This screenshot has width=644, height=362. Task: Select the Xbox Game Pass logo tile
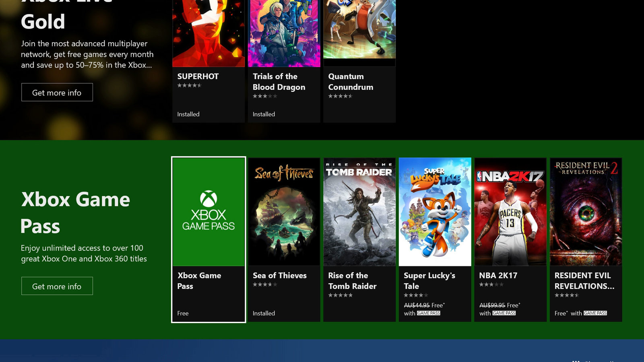pos(208,212)
